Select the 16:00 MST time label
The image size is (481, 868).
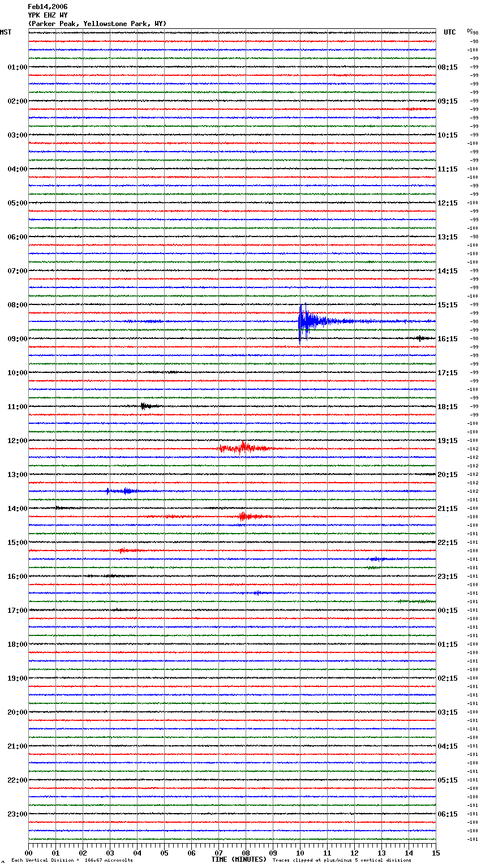[18, 577]
